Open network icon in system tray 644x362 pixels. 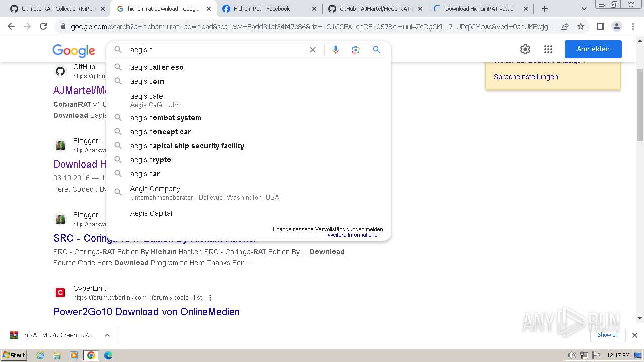coord(584,355)
